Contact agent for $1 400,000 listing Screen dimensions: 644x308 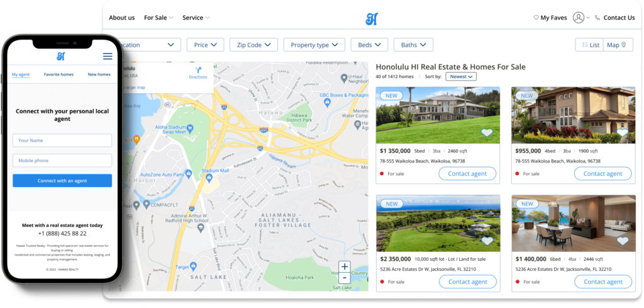coord(603,282)
